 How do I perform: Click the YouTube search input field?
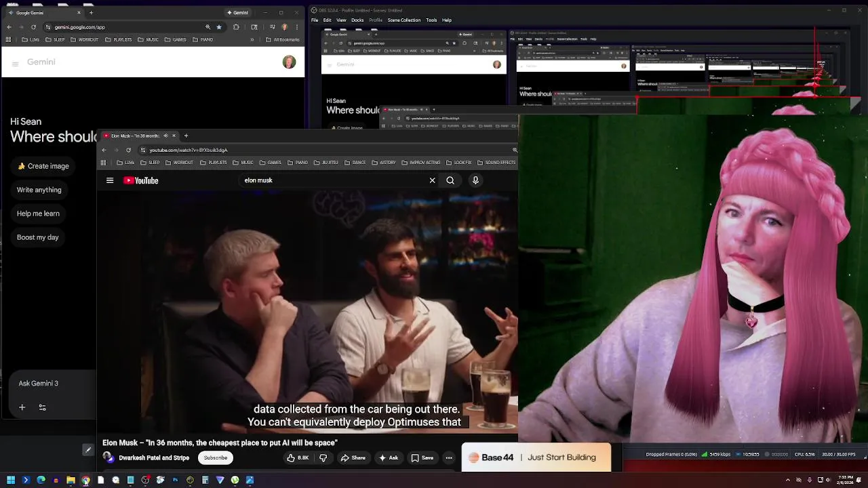tap(332, 180)
